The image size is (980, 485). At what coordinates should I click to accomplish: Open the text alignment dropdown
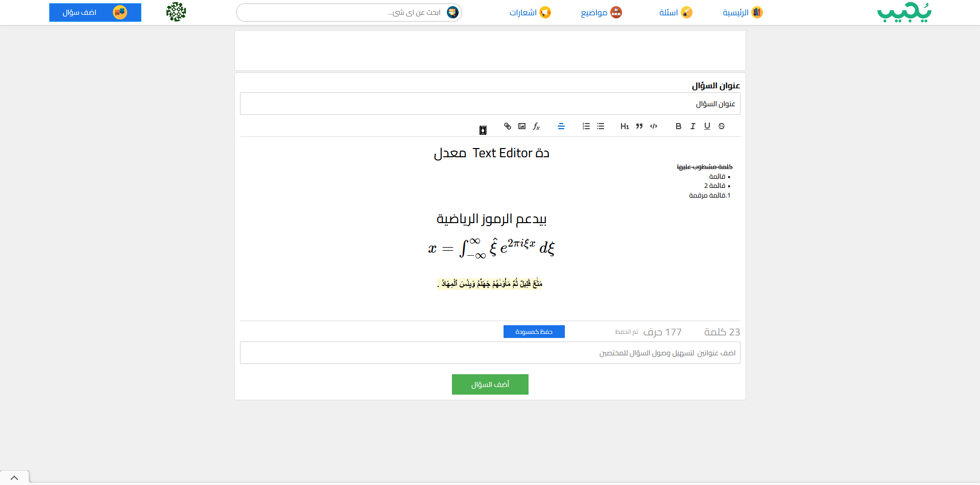click(561, 126)
